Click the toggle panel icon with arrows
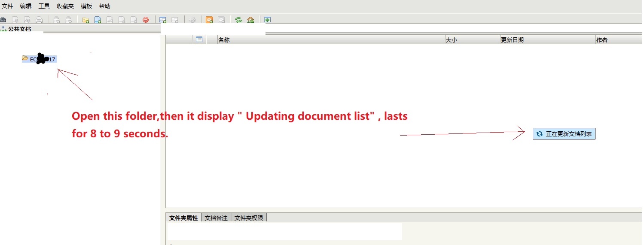The width and height of the screenshot is (644, 245). [x=267, y=20]
